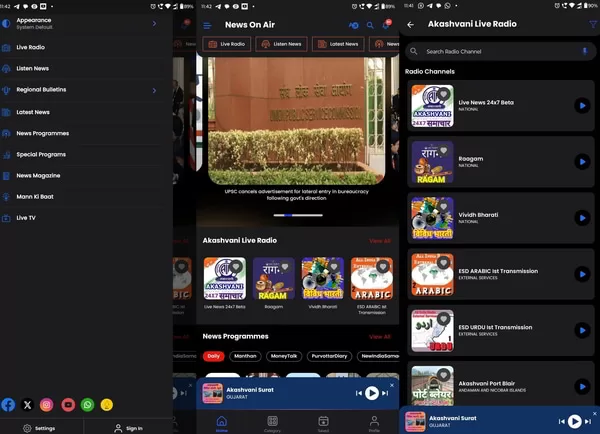600x434 pixels.
Task: View All Akashvani Live Radio channels
Action: tap(380, 241)
